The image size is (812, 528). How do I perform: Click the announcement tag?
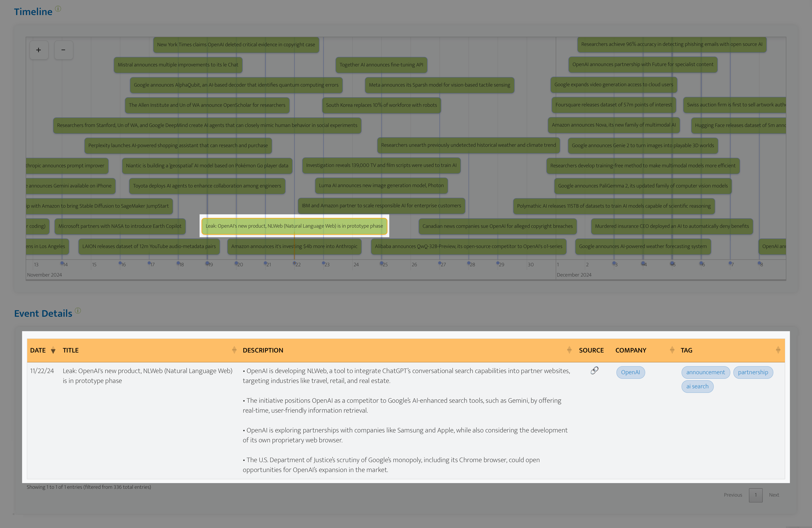click(706, 372)
